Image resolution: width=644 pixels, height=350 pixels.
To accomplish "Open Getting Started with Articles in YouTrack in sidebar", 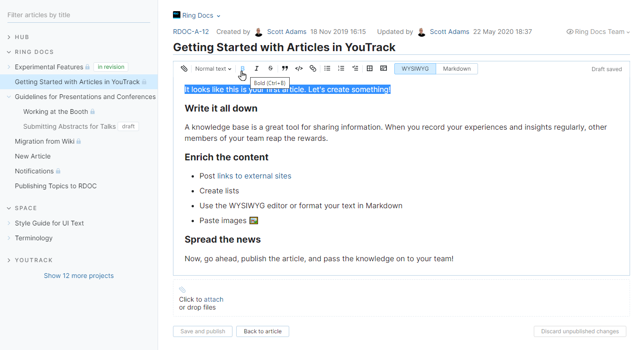I will 77,82.
